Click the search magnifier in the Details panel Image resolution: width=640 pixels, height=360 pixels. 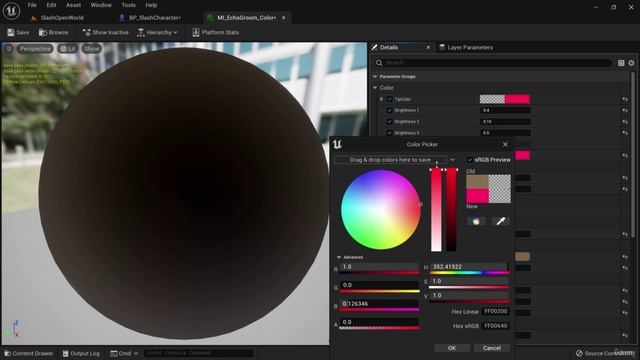coord(379,63)
